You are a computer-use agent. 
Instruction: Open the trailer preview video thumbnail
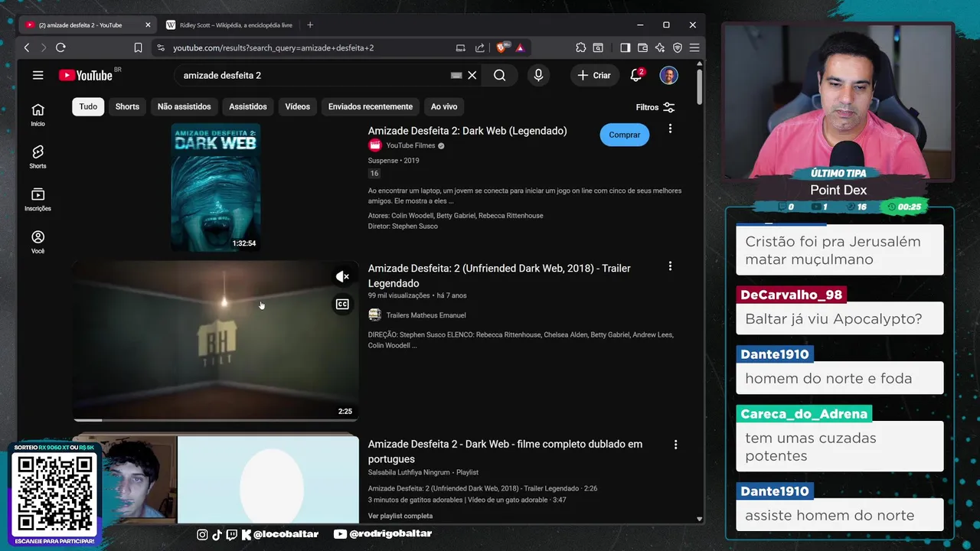215,341
